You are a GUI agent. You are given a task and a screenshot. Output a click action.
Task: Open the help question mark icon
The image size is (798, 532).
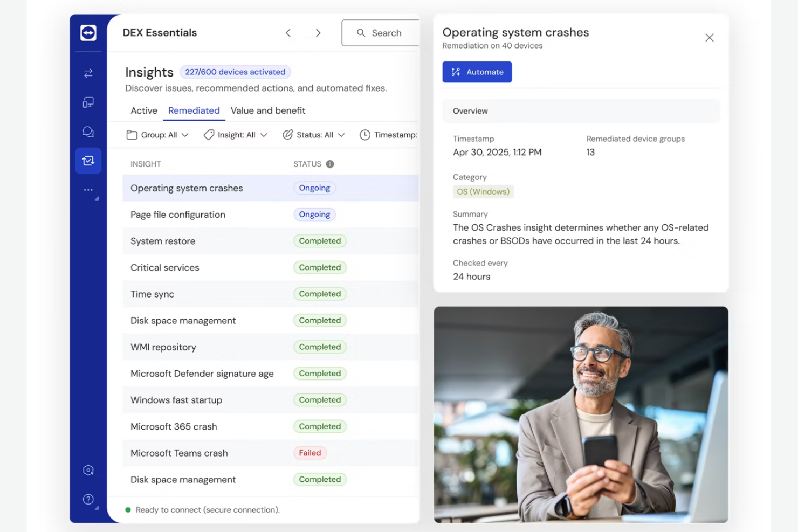[88, 499]
